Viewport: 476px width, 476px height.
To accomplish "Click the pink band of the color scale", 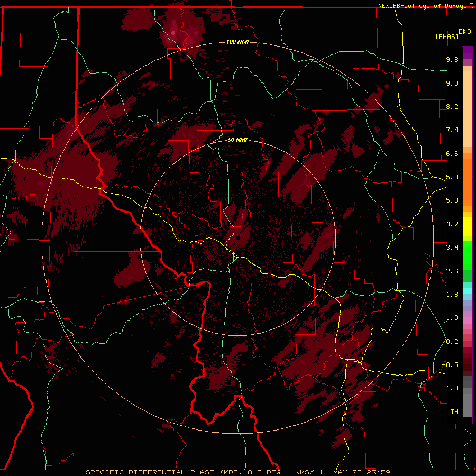I will pyautogui.click(x=467, y=321).
